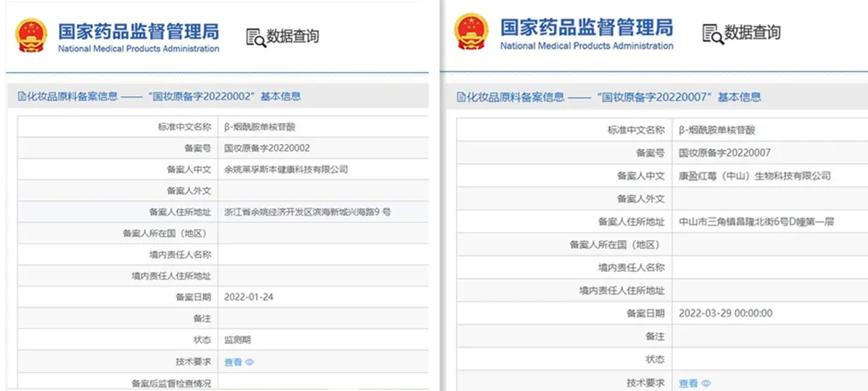868x391 pixels.
Task: Select the 备案日期 value 2022-01-24
Action: [248, 298]
